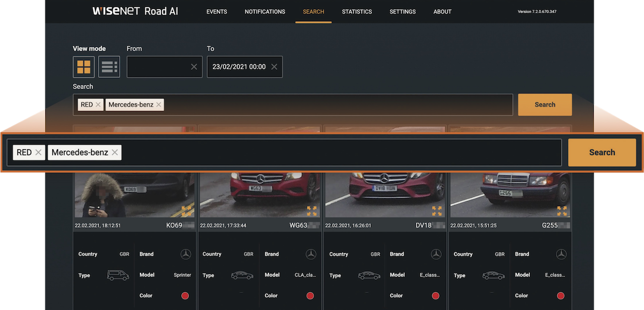Open the Notifications tab
The width and height of the screenshot is (644, 310).
[265, 12]
